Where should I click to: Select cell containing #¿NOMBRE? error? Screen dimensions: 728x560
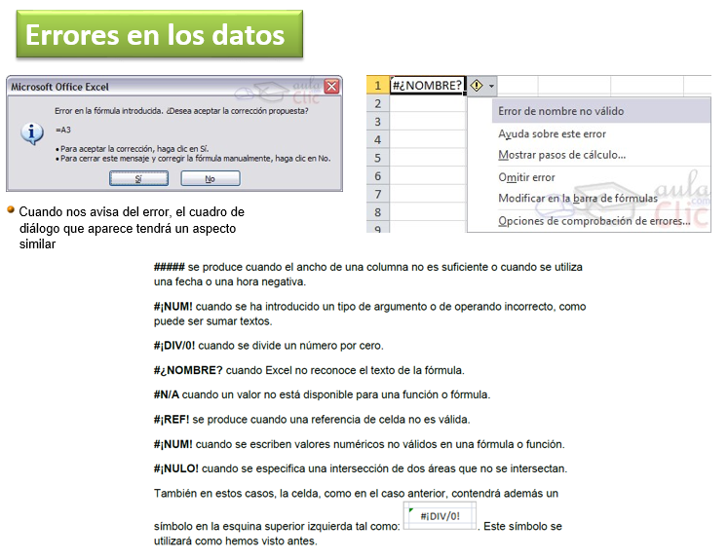pos(427,86)
